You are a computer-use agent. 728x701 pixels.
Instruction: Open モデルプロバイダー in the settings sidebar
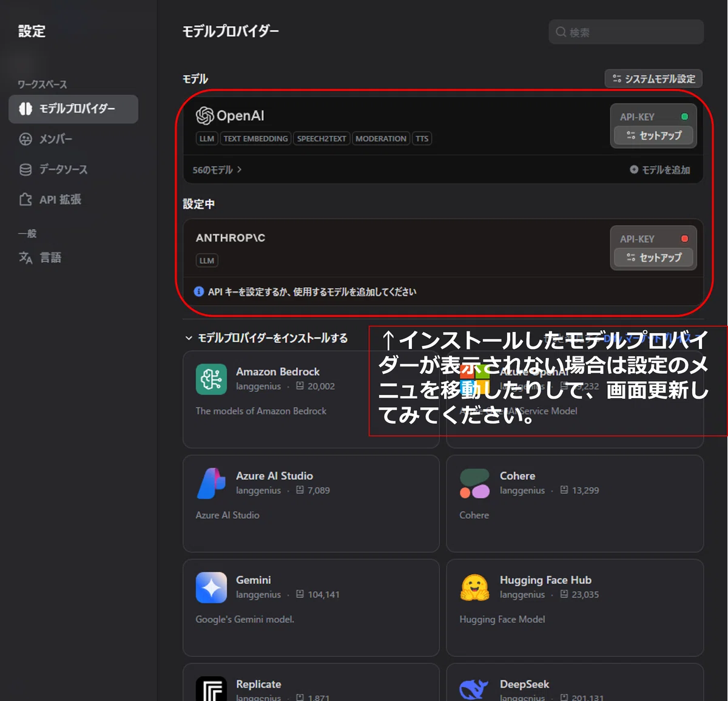73,109
